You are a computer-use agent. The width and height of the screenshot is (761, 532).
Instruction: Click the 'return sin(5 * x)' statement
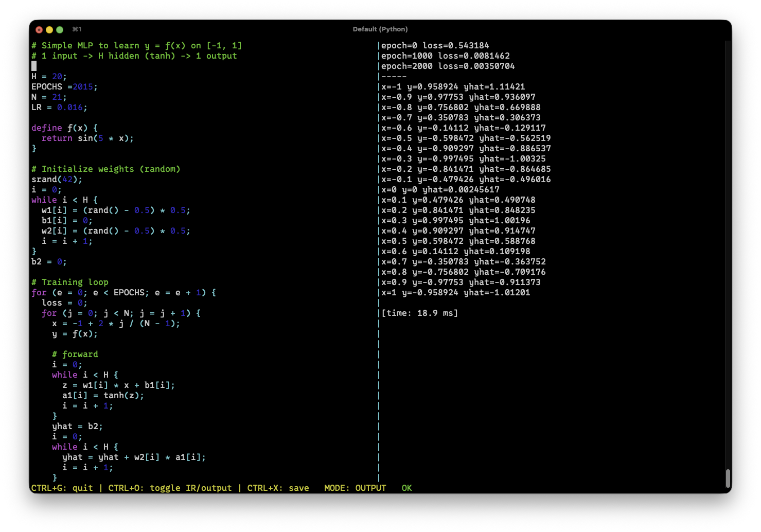pos(87,138)
